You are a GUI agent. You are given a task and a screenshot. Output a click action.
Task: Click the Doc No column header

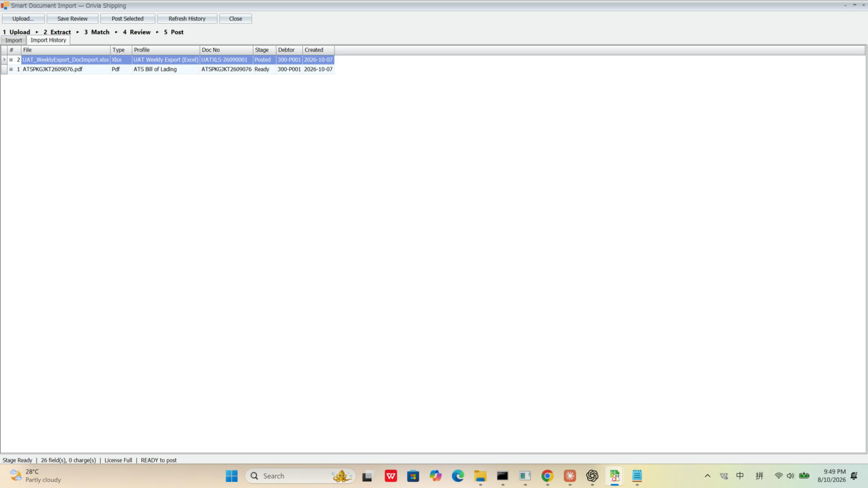[x=227, y=50]
